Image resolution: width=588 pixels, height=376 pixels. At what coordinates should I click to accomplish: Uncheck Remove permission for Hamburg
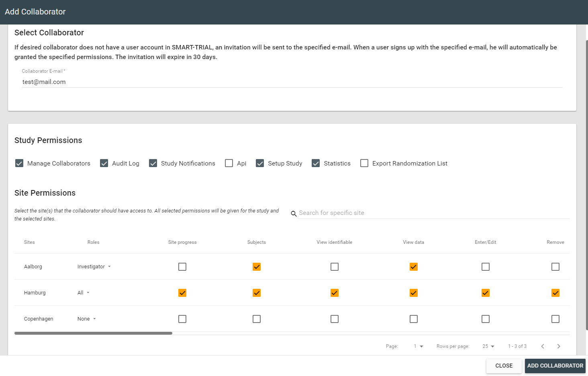pos(555,292)
